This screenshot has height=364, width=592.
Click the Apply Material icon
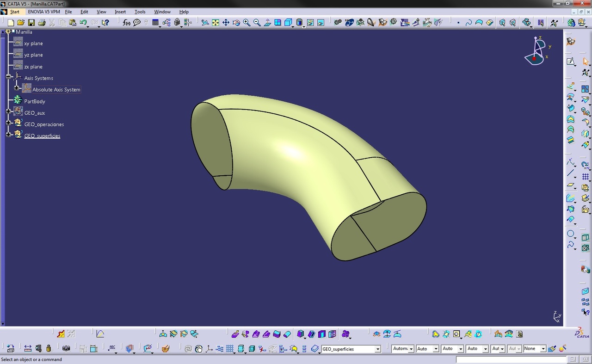tap(165, 348)
